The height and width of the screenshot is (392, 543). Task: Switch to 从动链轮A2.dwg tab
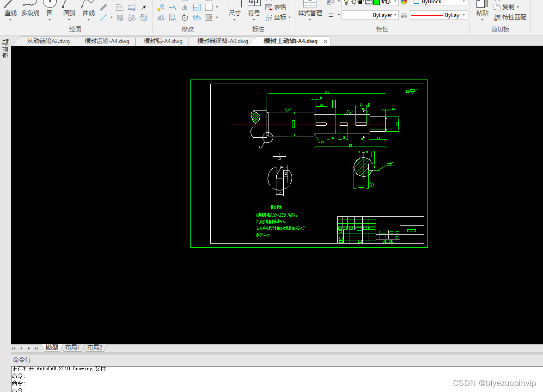[48, 41]
